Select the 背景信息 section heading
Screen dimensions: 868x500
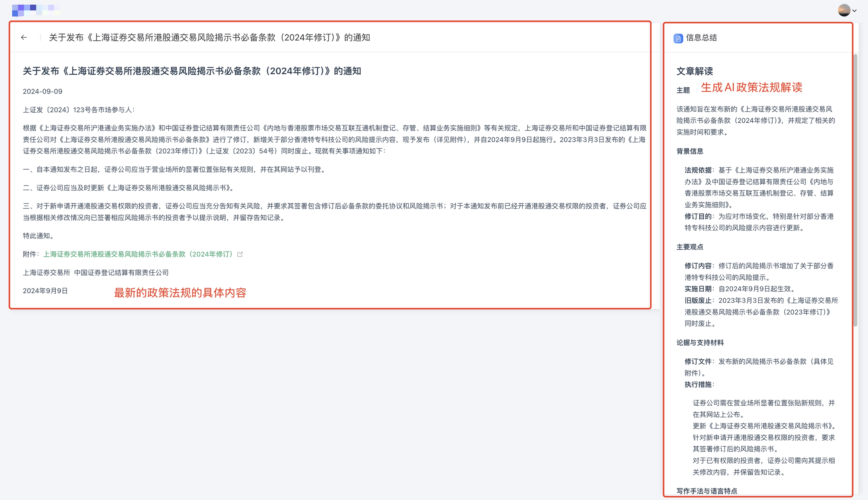[x=689, y=151]
